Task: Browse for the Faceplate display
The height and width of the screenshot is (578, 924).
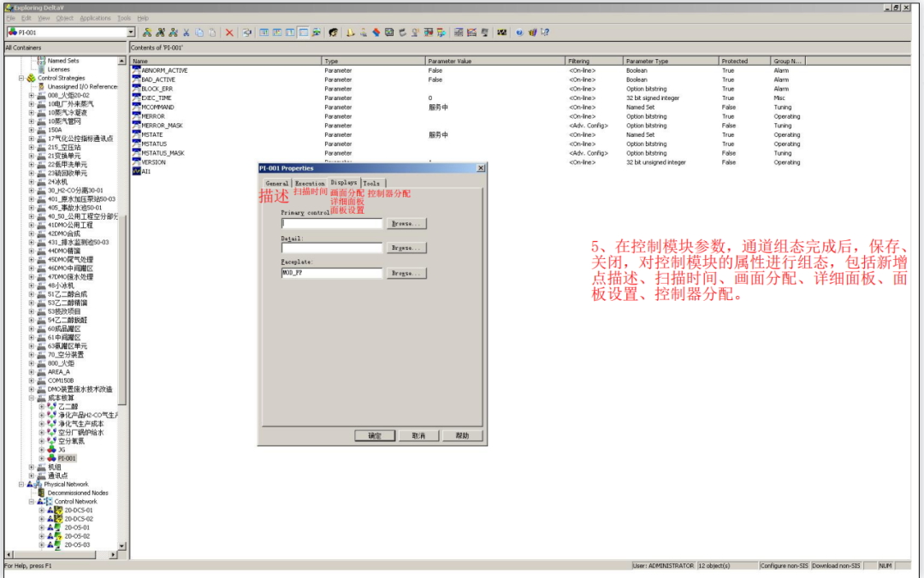Action: (406, 274)
